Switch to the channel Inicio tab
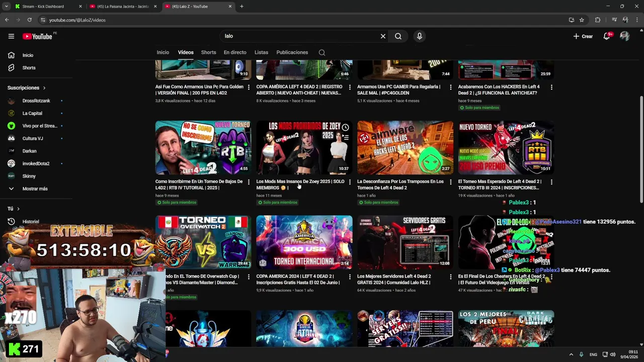 [x=163, y=52]
